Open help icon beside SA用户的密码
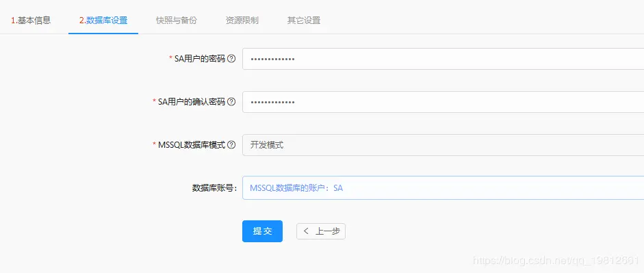The height and width of the screenshot is (273, 644). click(x=231, y=59)
